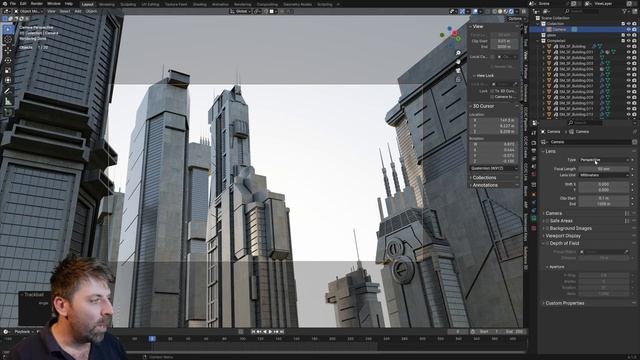Select the Annotate tool
The width and height of the screenshot is (640, 360).
pos(8,91)
